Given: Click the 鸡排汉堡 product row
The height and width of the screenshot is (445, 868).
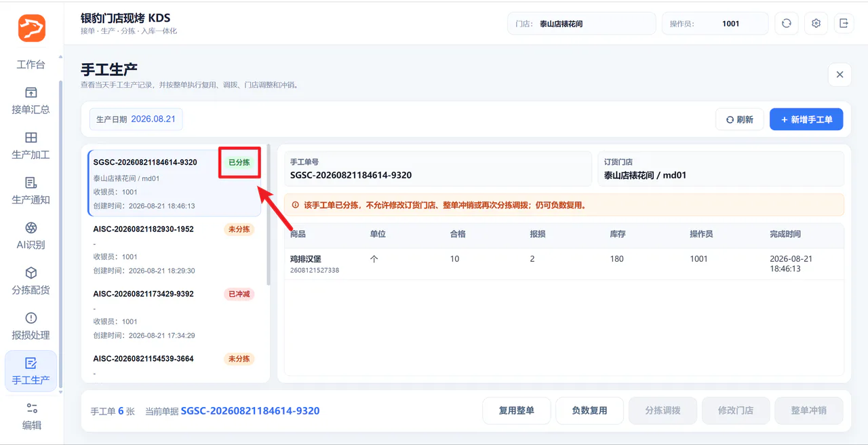Looking at the screenshot, I should coord(564,264).
